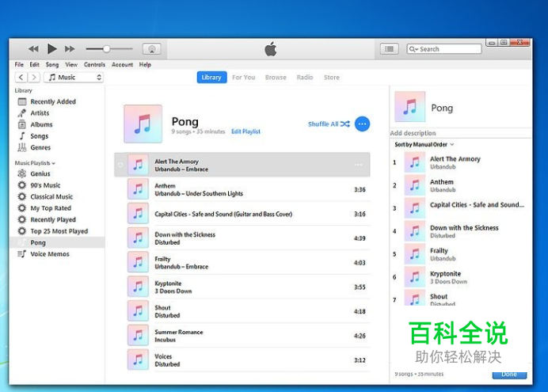Viewport: 548px width, 392px height.
Task: Open the Up Next list view button
Action: click(389, 49)
